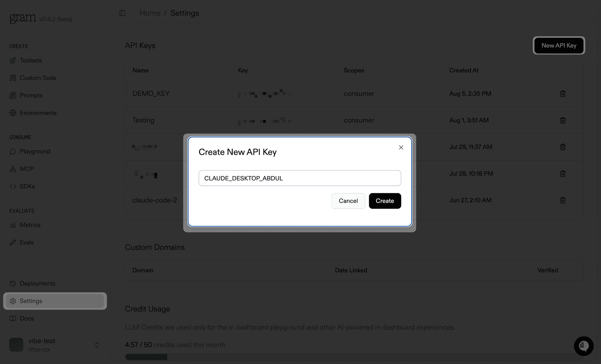Screen dimensions: 601x364
Task: Select the Toolsets icon in sidebar
Action: (x=13, y=60)
